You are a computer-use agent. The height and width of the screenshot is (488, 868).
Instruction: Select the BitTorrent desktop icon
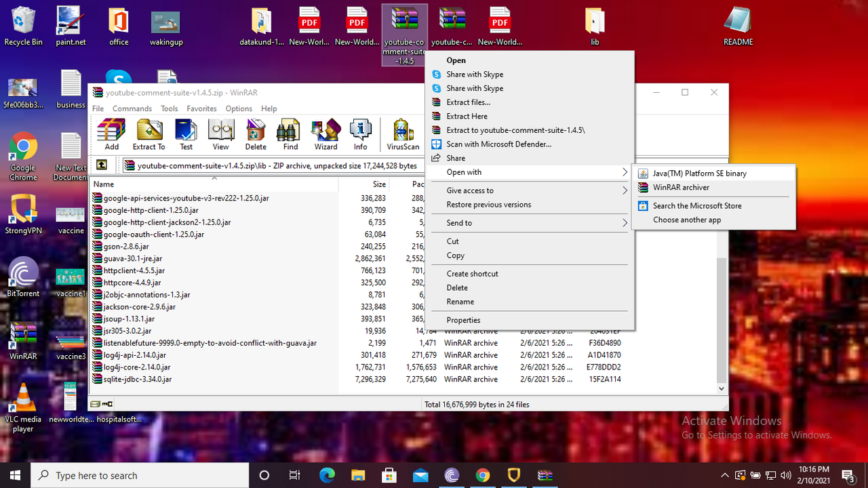[x=23, y=277]
